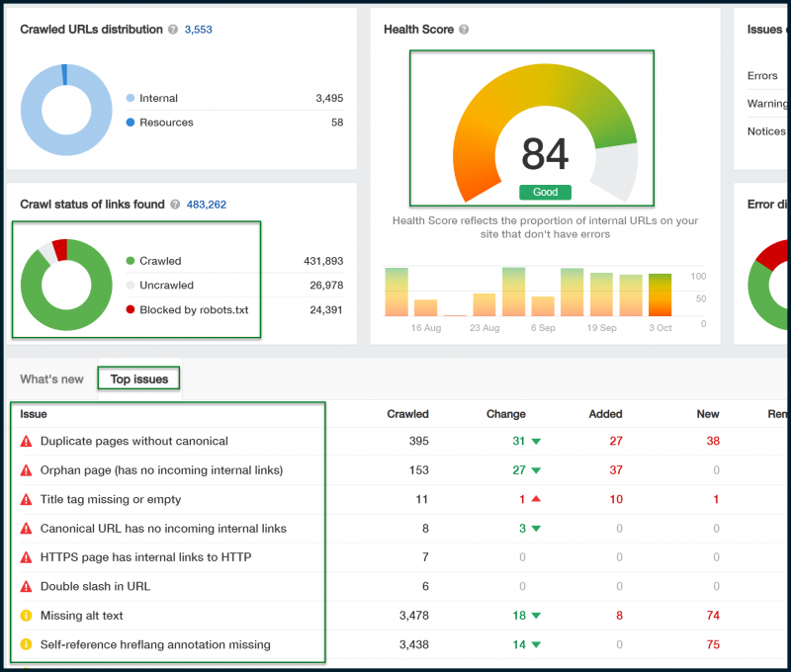This screenshot has height=672, width=791.
Task: Click error icon for Canonical URL has no incoming links
Action: pyautogui.click(x=27, y=529)
